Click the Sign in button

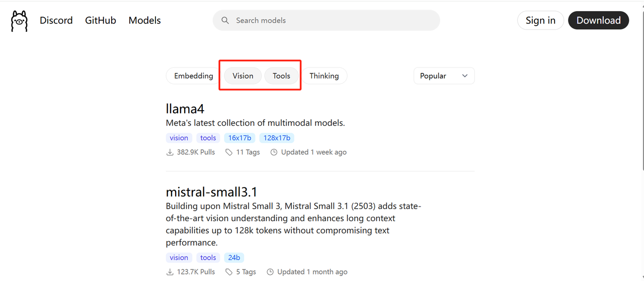[x=541, y=21]
